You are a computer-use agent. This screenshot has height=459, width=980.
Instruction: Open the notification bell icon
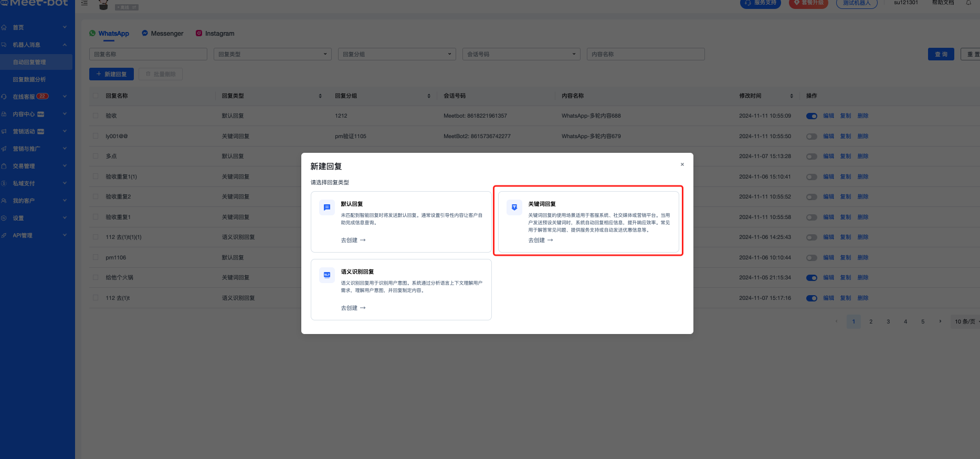(x=968, y=3)
